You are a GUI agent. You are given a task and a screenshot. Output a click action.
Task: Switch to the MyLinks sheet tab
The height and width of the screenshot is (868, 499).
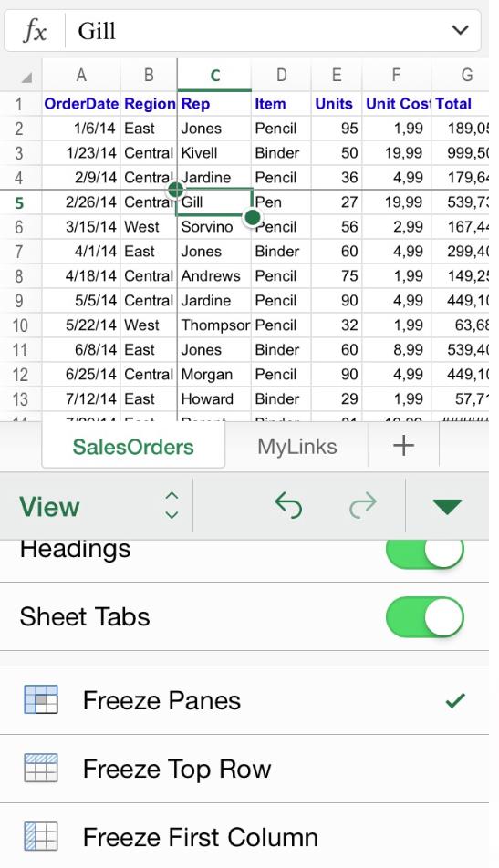click(296, 446)
